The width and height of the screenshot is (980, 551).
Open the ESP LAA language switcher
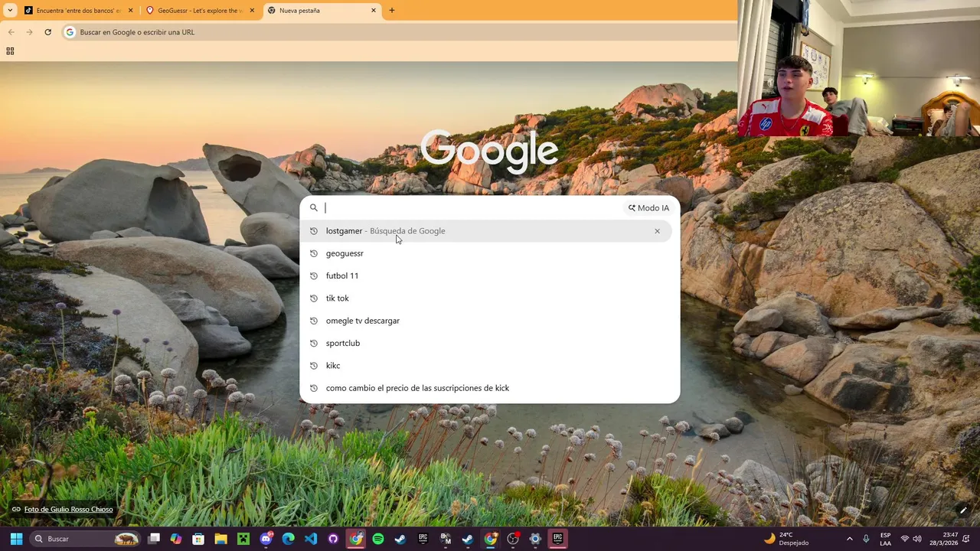tap(885, 539)
